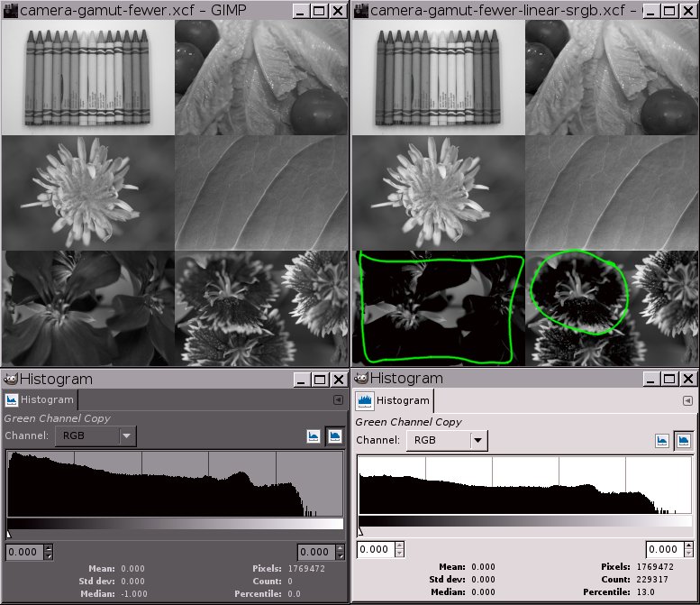Click window icon of camera-gamut-fewer-linear-srgb.xcf title bar
The height and width of the screenshot is (605, 700).
(361, 10)
